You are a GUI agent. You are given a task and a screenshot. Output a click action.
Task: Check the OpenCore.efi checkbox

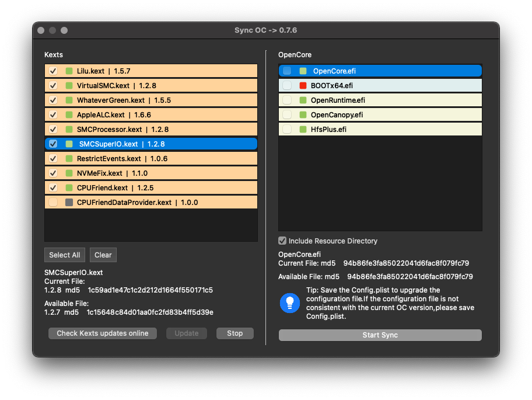pos(287,71)
